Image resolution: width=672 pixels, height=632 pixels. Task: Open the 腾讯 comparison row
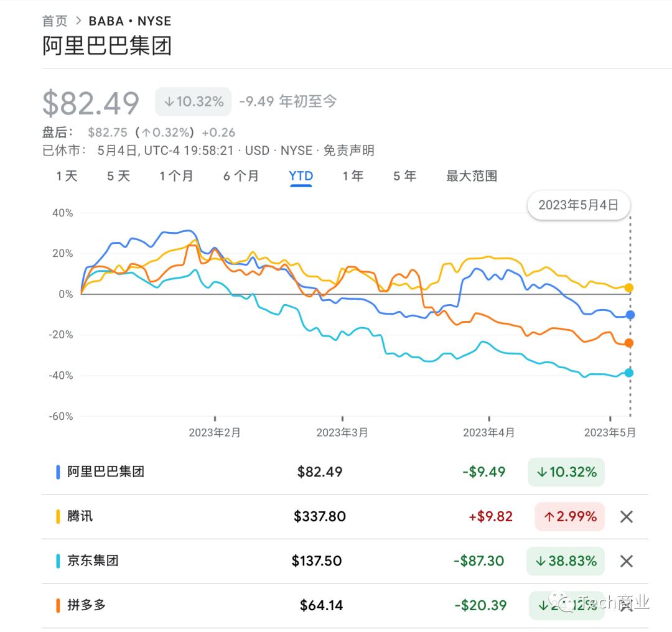80,516
